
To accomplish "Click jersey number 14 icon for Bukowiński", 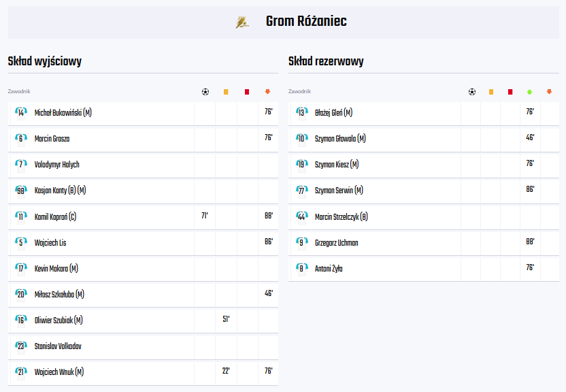I will point(21,113).
